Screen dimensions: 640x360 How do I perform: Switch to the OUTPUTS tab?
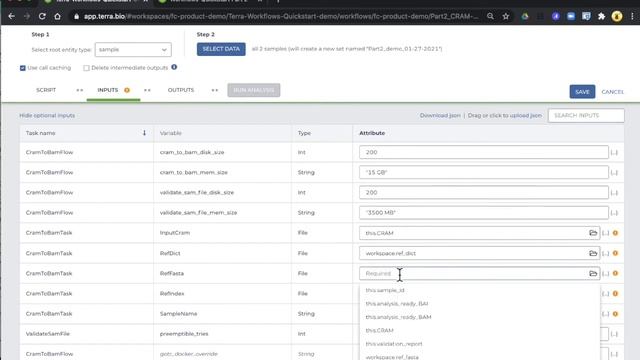coord(181,90)
